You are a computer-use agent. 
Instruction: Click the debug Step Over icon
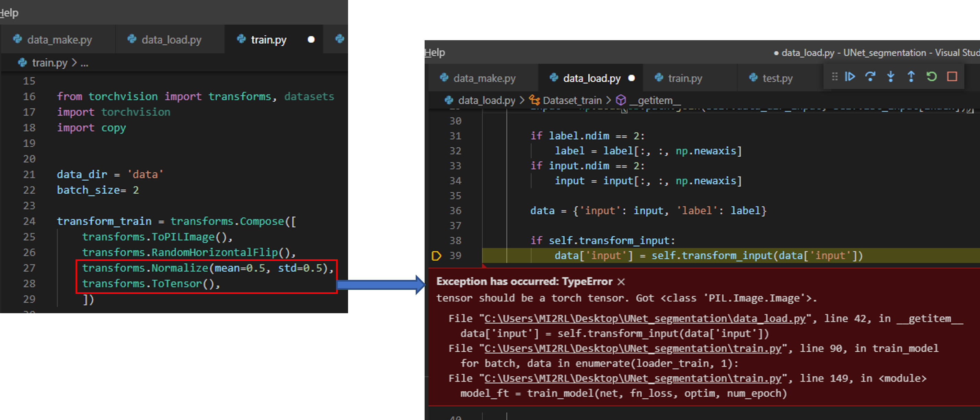(870, 77)
